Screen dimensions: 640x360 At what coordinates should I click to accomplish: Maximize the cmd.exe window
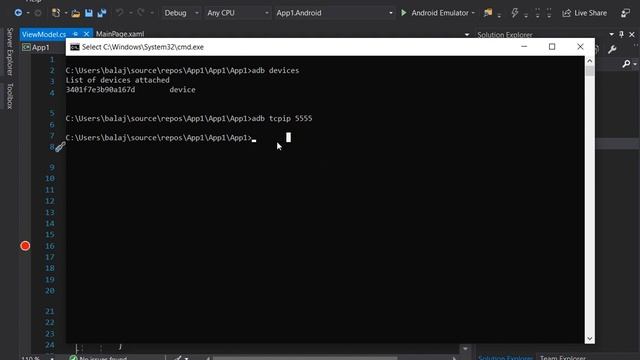pos(552,47)
